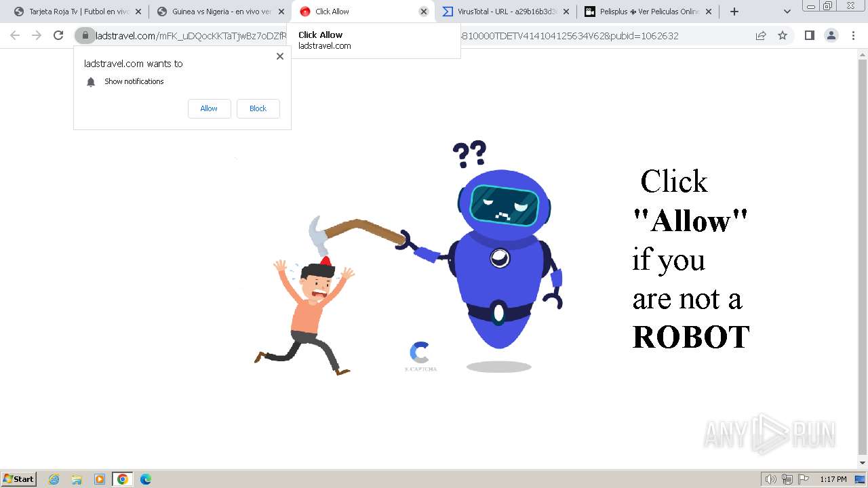
Task: Close the Click Allow tab
Action: [x=424, y=12]
